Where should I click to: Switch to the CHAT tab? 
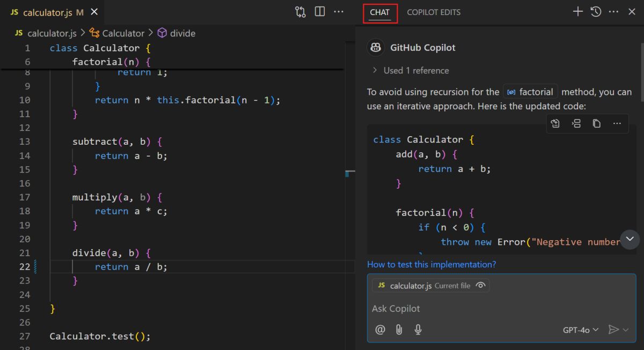pyautogui.click(x=380, y=12)
